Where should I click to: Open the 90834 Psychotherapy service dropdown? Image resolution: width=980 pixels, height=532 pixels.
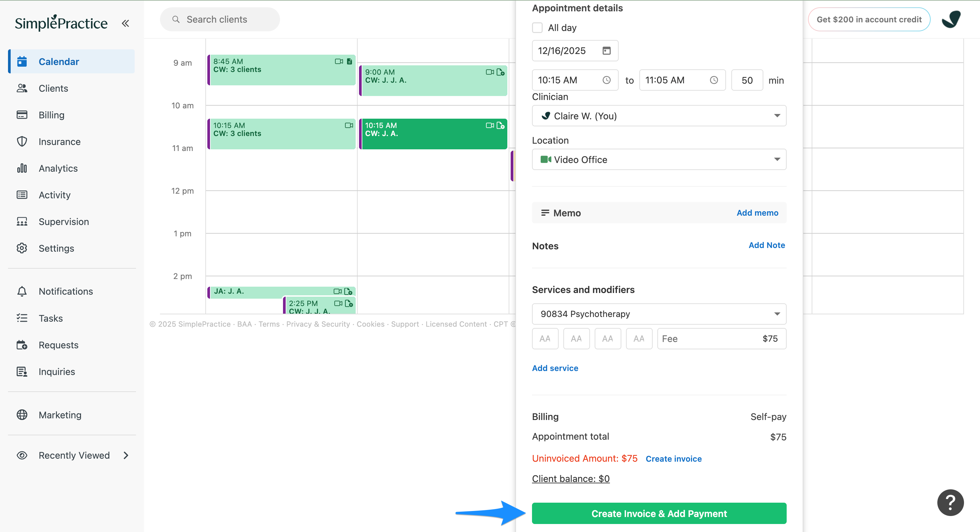click(659, 314)
